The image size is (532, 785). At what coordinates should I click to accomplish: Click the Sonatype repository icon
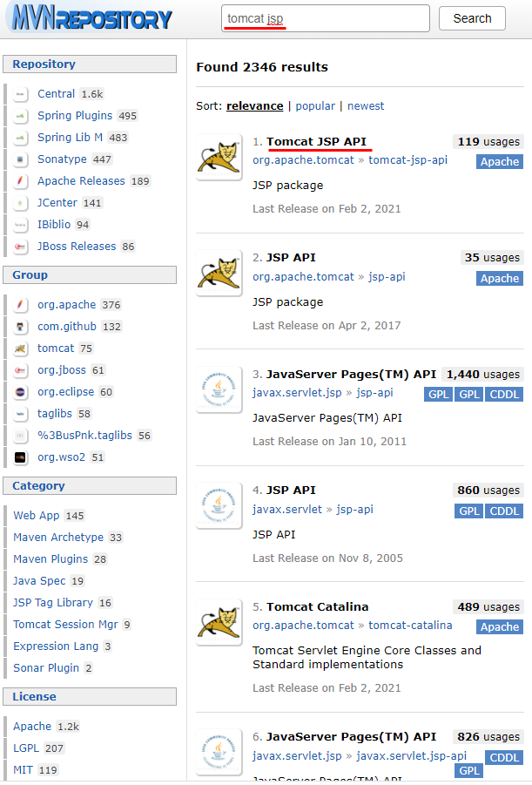(x=20, y=159)
